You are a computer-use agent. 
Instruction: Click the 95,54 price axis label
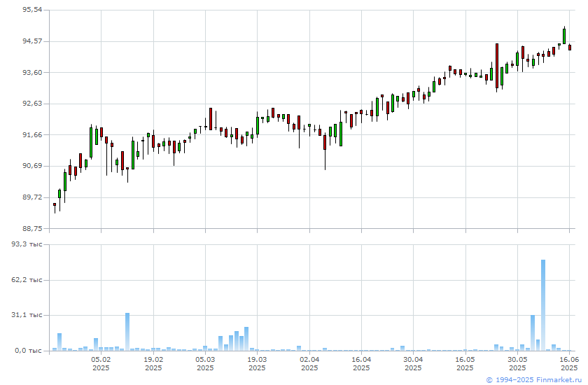pyautogui.click(x=33, y=10)
